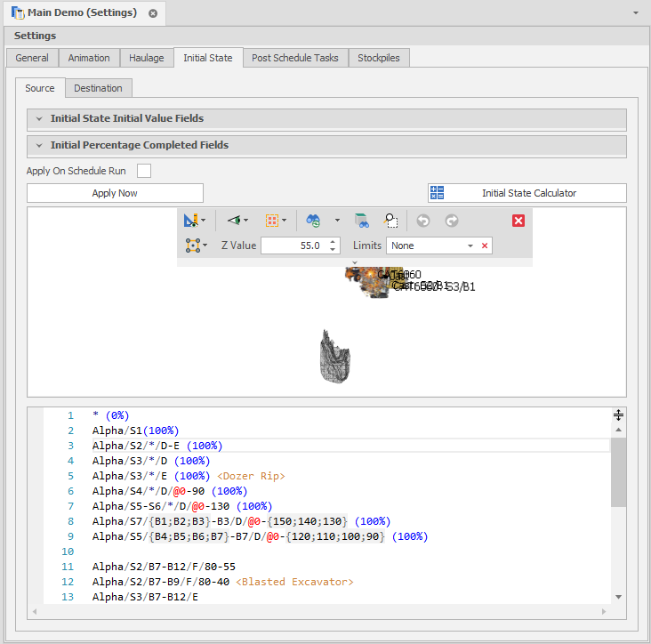Open the Destination sub-tab

click(98, 88)
